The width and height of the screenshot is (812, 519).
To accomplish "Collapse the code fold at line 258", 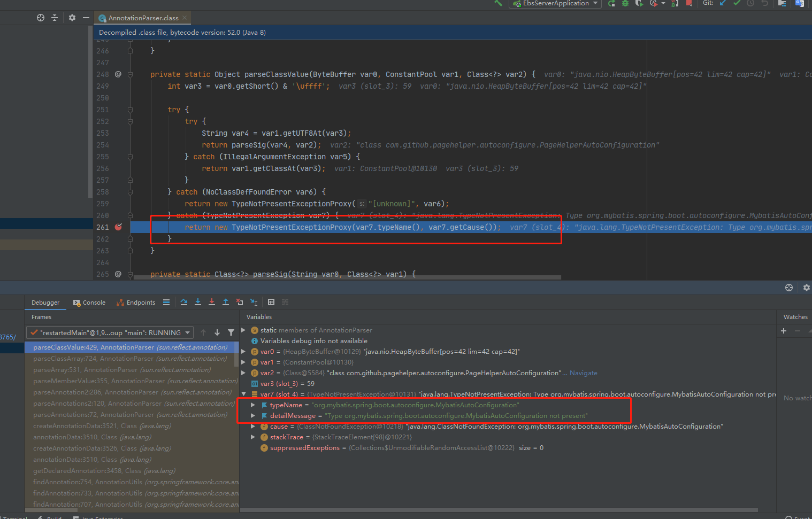I will 130,192.
